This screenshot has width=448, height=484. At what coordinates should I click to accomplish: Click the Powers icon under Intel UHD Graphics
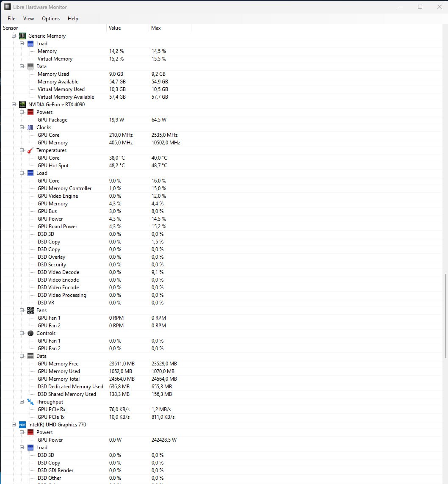tap(30, 432)
